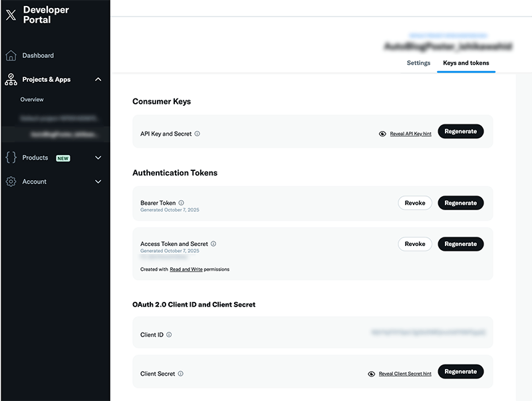This screenshot has height=401, width=532.
Task: Open Overview under Projects & Apps
Action: (x=32, y=100)
